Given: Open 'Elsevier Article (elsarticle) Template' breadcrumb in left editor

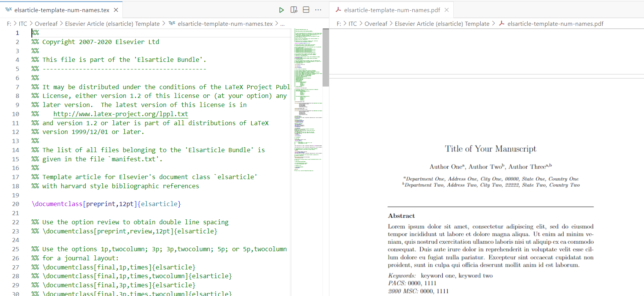Looking at the screenshot, I should [x=112, y=24].
